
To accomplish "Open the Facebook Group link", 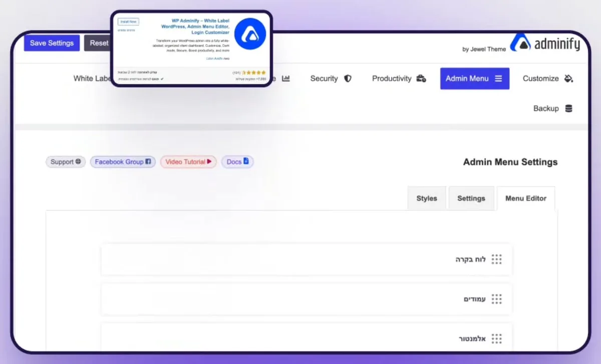I will [x=123, y=162].
